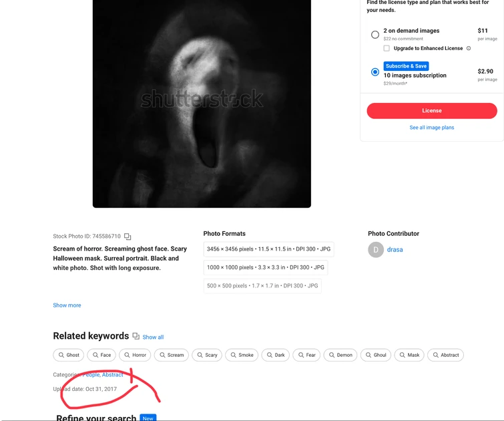
Task: Show all related keywords
Action: point(153,337)
